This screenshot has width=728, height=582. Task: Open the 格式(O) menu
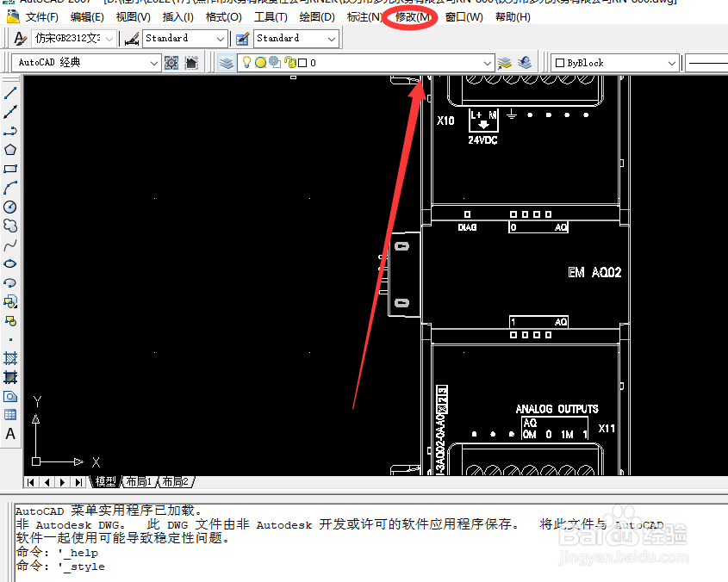tap(224, 17)
